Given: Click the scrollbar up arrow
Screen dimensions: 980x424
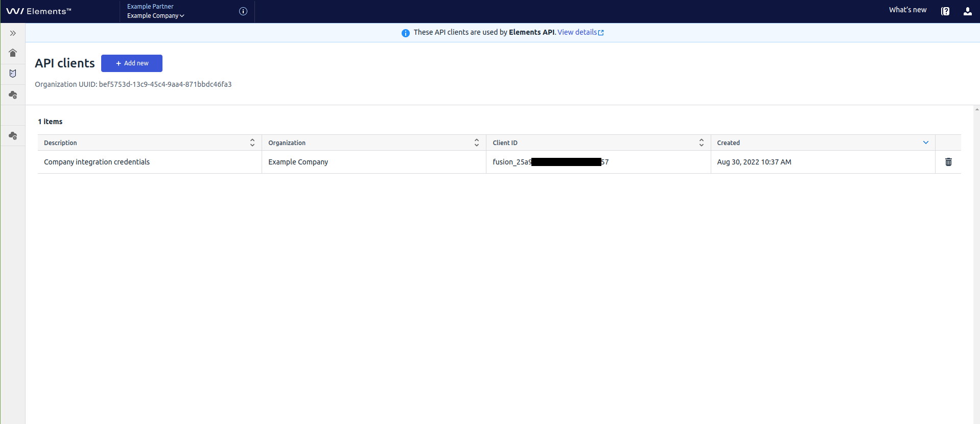Looking at the screenshot, I should point(976,109).
